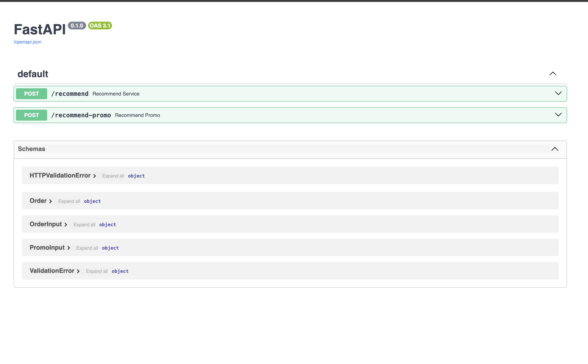Click Expand all for Order schema

pos(69,201)
